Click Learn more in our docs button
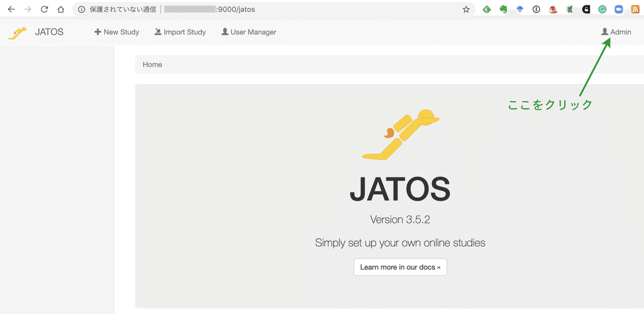Screen dimensions: 644x314 [x=400, y=267]
